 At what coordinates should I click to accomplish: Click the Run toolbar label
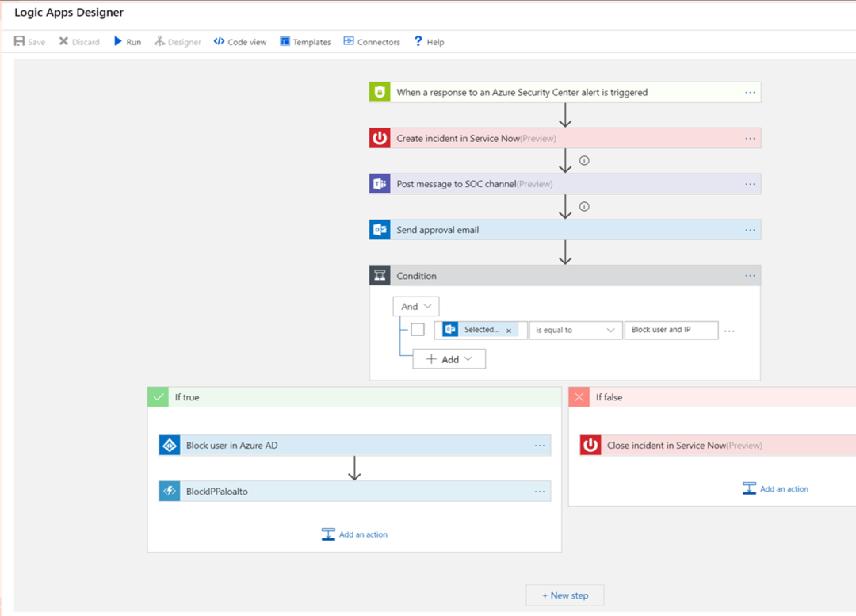click(134, 42)
